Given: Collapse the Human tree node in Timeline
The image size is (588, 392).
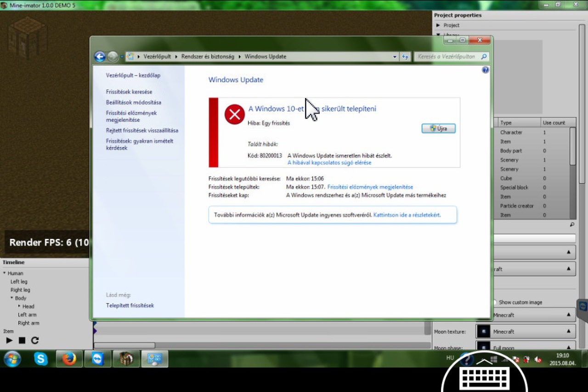Looking at the screenshot, I should pyautogui.click(x=5, y=273).
